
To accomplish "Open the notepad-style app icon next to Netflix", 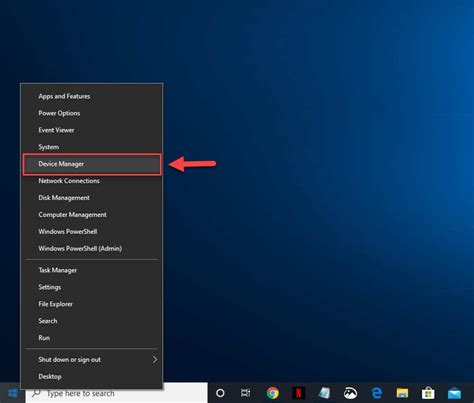I will tap(324, 393).
